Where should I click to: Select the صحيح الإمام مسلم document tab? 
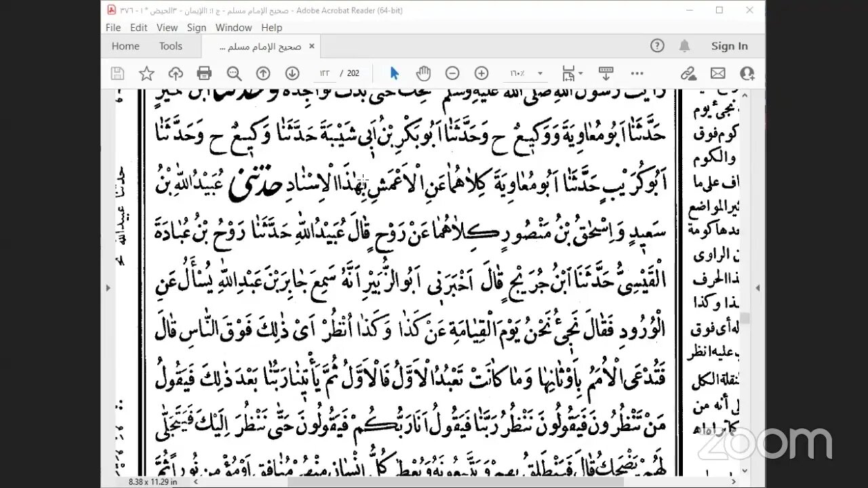pyautogui.click(x=261, y=47)
